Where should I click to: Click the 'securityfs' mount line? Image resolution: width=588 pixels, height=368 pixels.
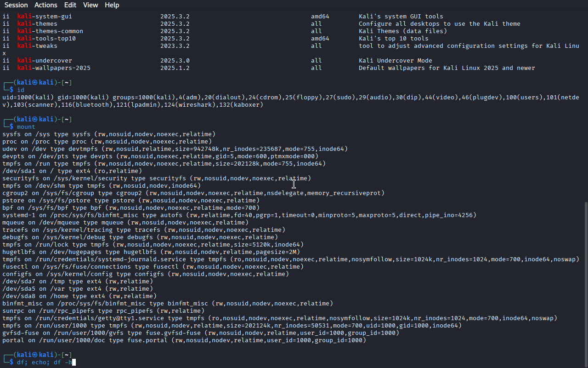(x=157, y=178)
